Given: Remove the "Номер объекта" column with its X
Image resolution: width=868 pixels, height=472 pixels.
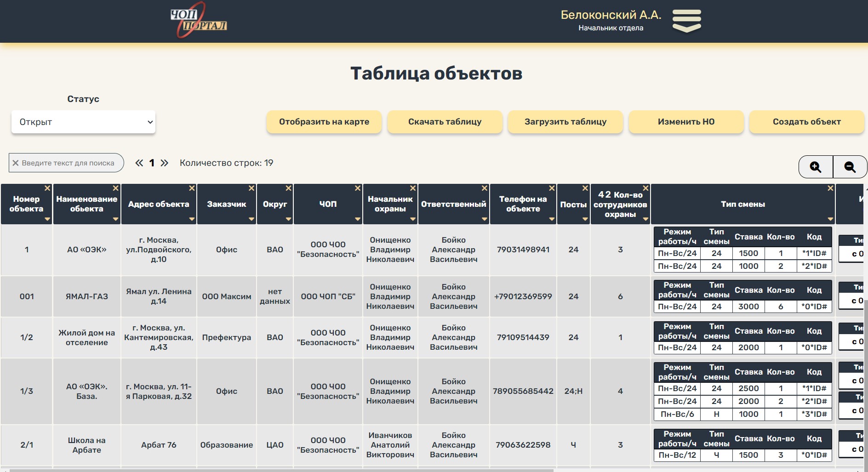Looking at the screenshot, I should pos(47,188).
